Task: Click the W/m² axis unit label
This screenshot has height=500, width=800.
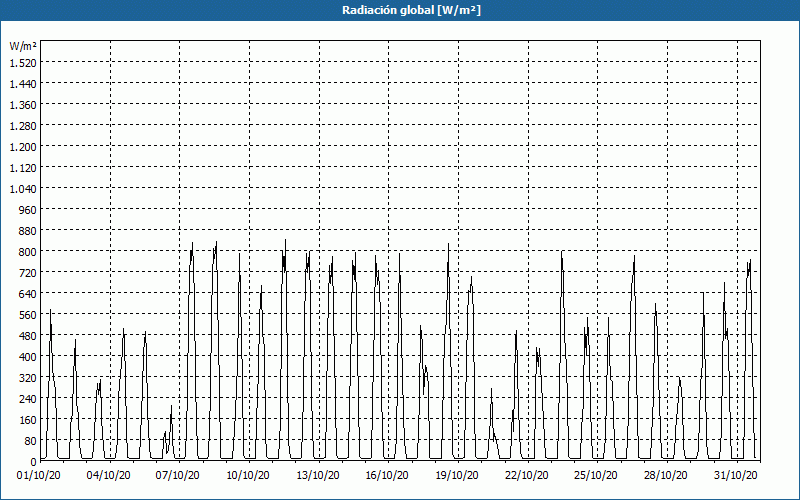Action: point(23,46)
